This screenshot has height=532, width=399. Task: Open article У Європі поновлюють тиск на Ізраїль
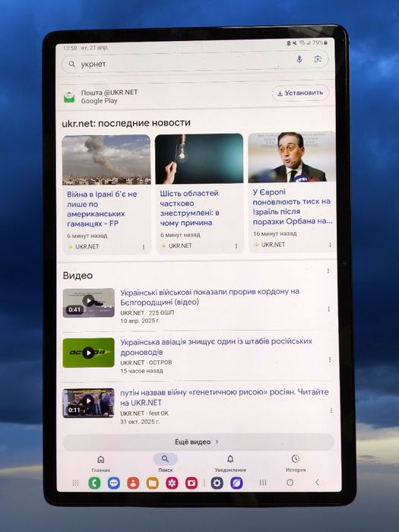[293, 207]
